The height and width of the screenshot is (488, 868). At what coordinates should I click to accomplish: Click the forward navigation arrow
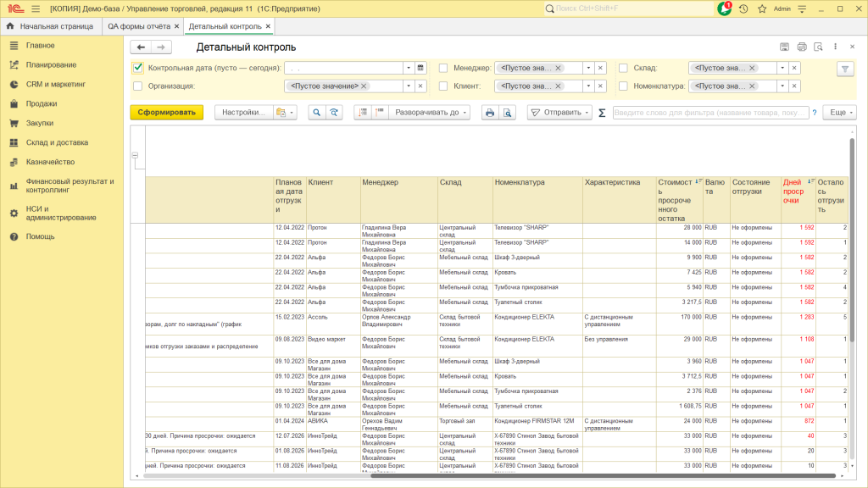click(161, 47)
